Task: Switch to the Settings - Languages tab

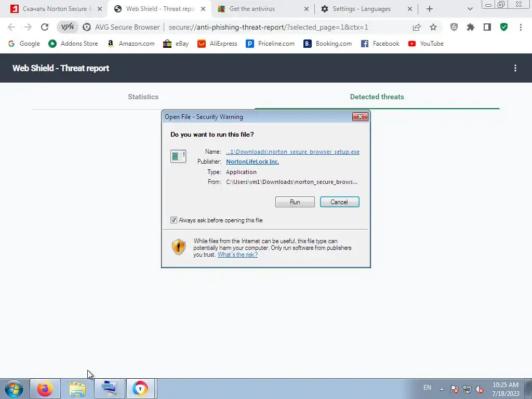Action: (362, 9)
